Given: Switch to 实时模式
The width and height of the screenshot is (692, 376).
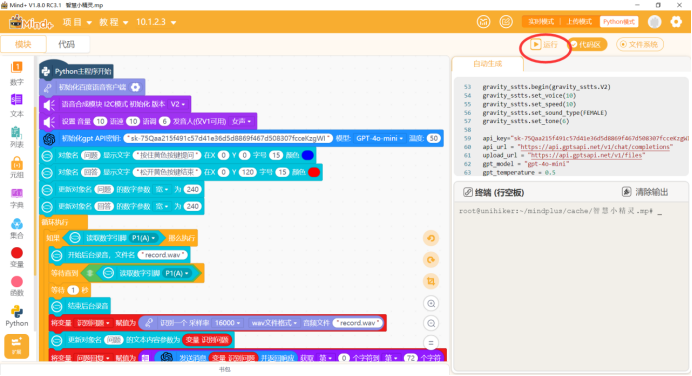Looking at the screenshot, I should coord(541,22).
